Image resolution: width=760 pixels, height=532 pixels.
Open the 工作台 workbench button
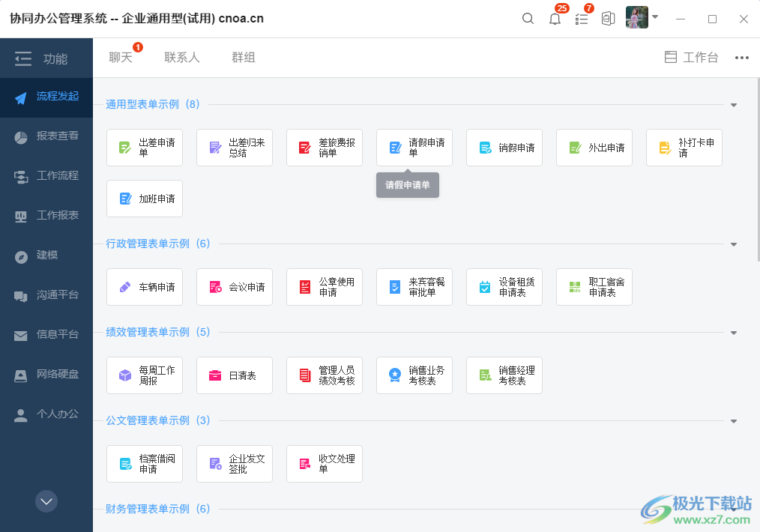[x=691, y=57]
